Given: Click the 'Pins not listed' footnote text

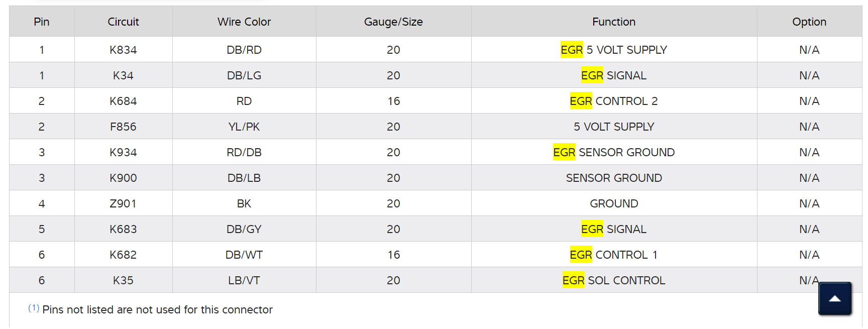Looking at the screenshot, I should tap(157, 309).
